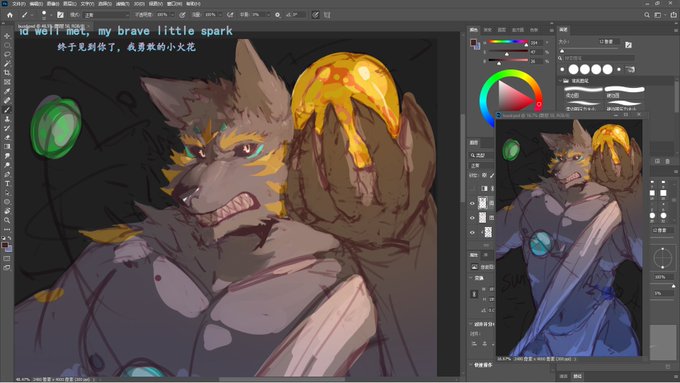Open the search icon at top right
The image size is (680, 383).
point(647,15)
